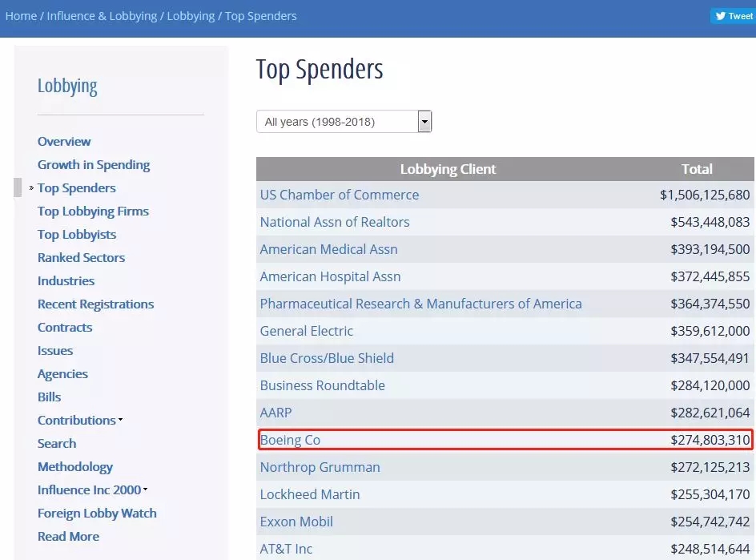Viewport: 756px width, 560px height.
Task: Click the $1,506,125,680 total value
Action: (705, 195)
